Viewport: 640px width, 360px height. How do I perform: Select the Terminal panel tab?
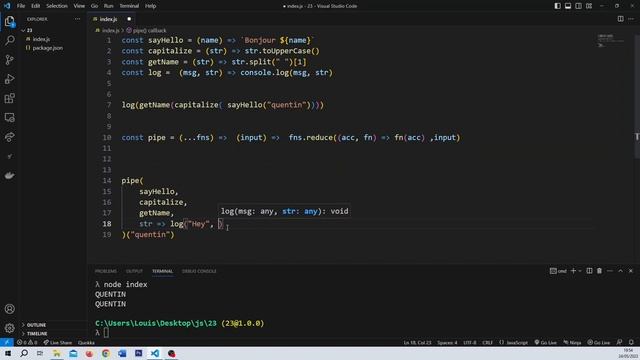162,271
